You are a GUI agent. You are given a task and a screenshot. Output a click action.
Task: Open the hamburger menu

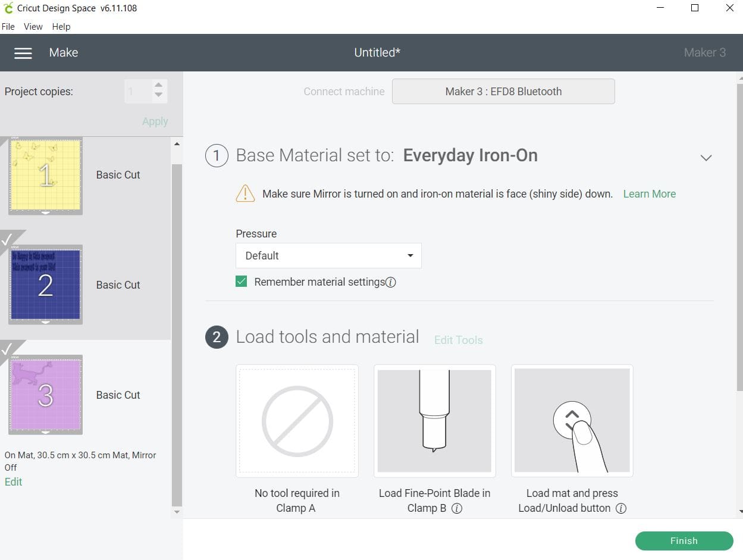click(23, 53)
